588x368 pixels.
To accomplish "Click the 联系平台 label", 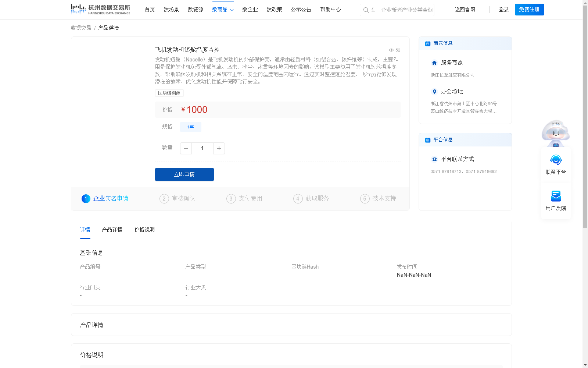I will (556, 172).
